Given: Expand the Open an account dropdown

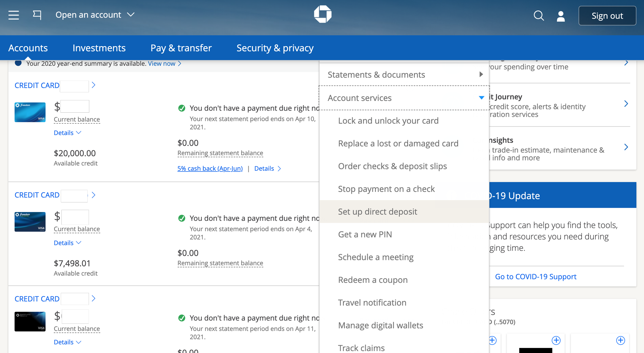Looking at the screenshot, I should pos(95,15).
